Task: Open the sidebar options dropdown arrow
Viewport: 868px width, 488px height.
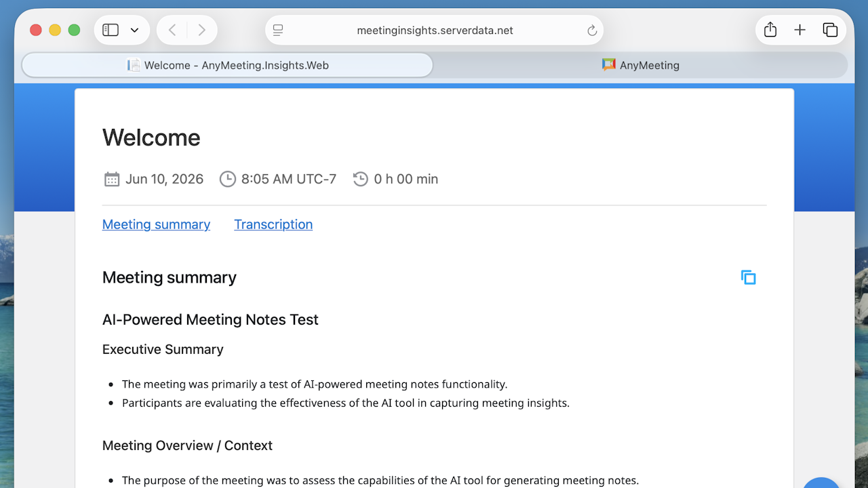Action: [x=134, y=30]
